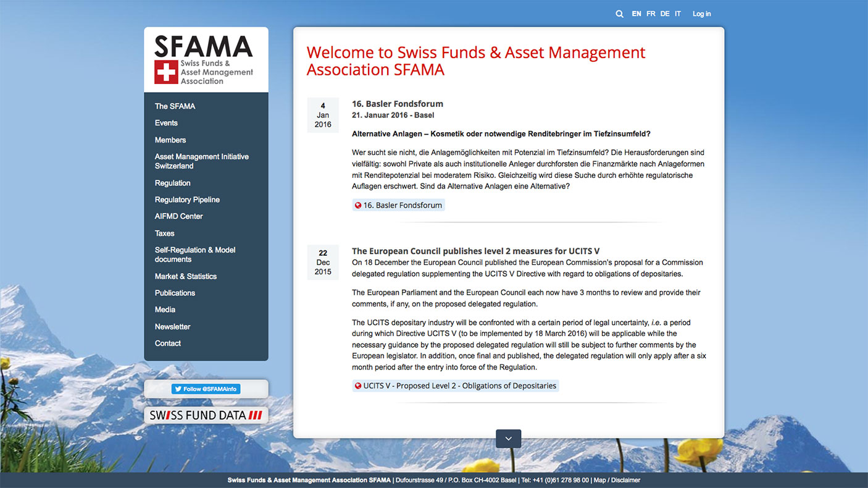The image size is (868, 488).
Task: Open UCITS V Proposed Level 2 document link
Action: 456,386
